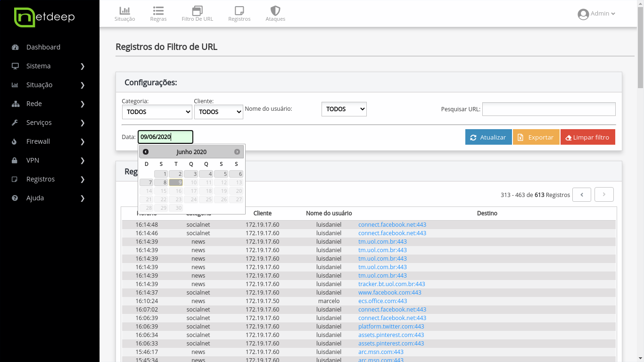The height and width of the screenshot is (362, 644).
Task: Expand the VPN sidebar menu
Action: (x=50, y=160)
